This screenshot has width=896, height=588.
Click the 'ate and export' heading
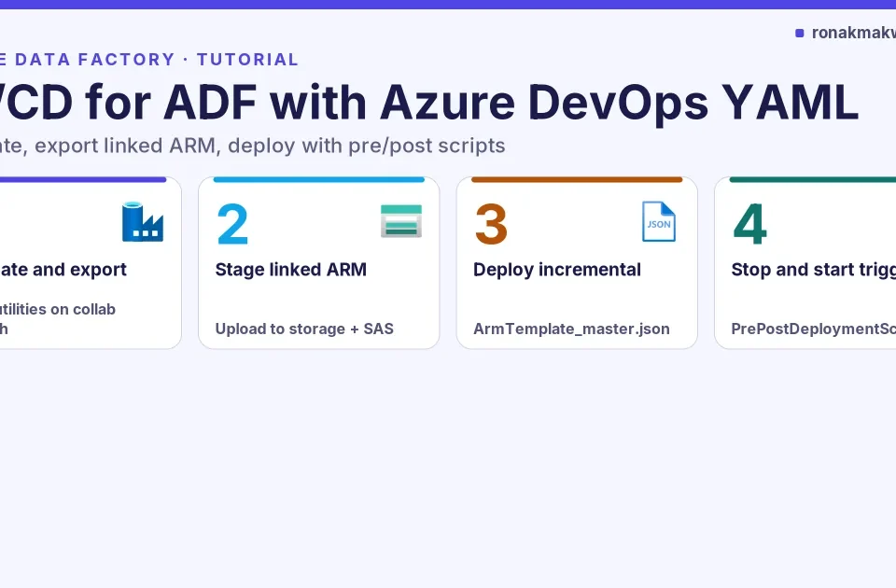point(63,270)
